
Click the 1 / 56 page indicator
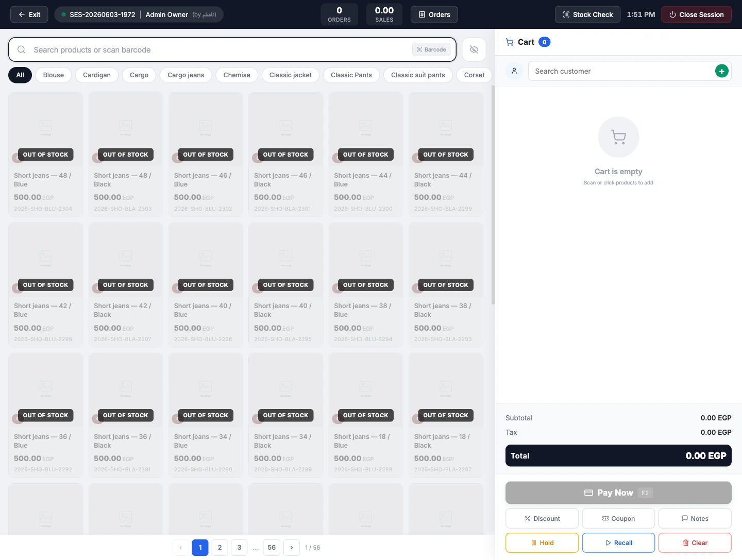[x=312, y=548]
